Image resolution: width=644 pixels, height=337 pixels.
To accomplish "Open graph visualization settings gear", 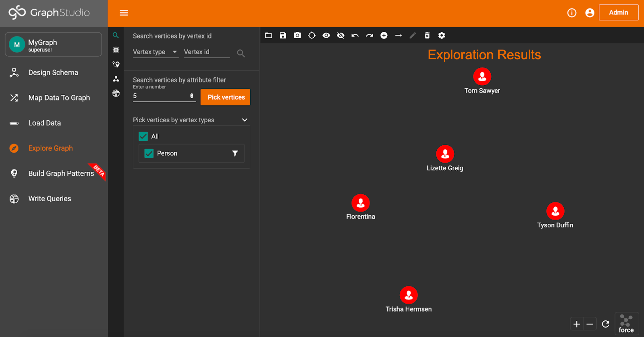I will coord(442,35).
